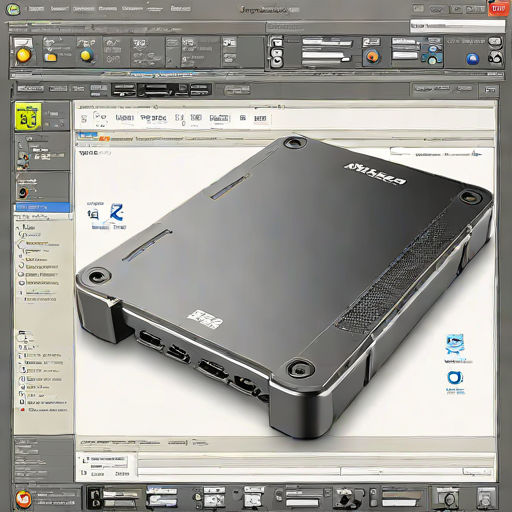Click the small square button at right of the second toolbar
The width and height of the screenshot is (512, 512).
click(490, 90)
